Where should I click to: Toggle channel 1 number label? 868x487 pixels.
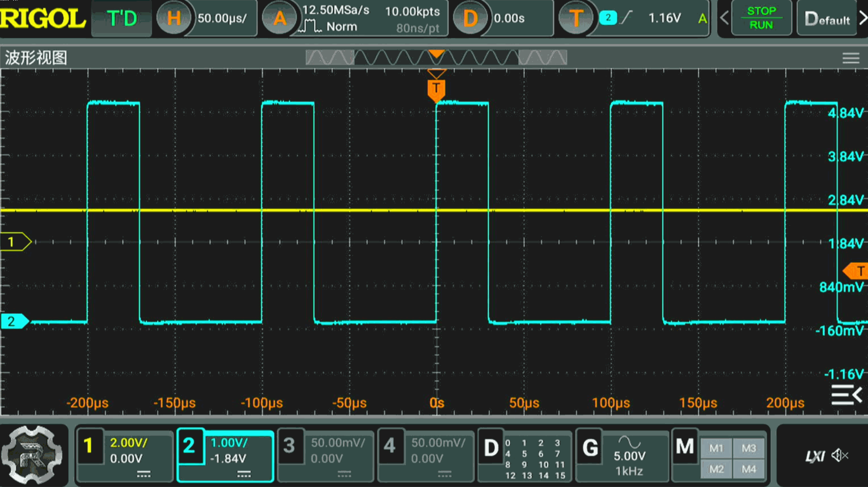[90, 446]
